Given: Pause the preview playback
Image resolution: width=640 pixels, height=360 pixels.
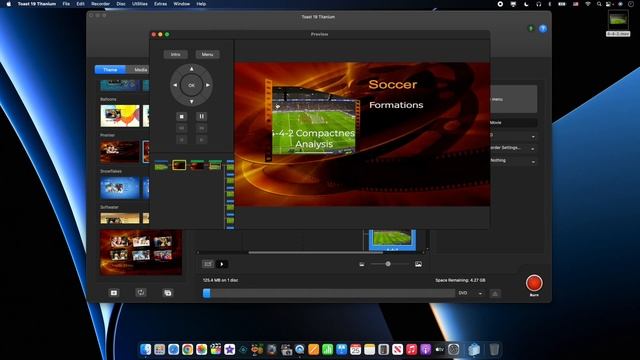Looking at the screenshot, I should point(201,116).
